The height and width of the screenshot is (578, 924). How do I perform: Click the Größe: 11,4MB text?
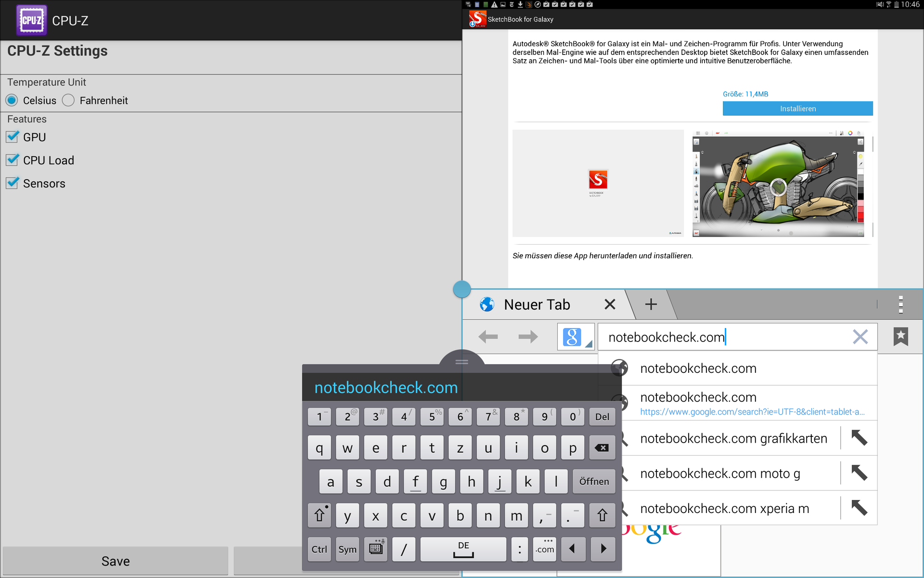click(x=745, y=94)
